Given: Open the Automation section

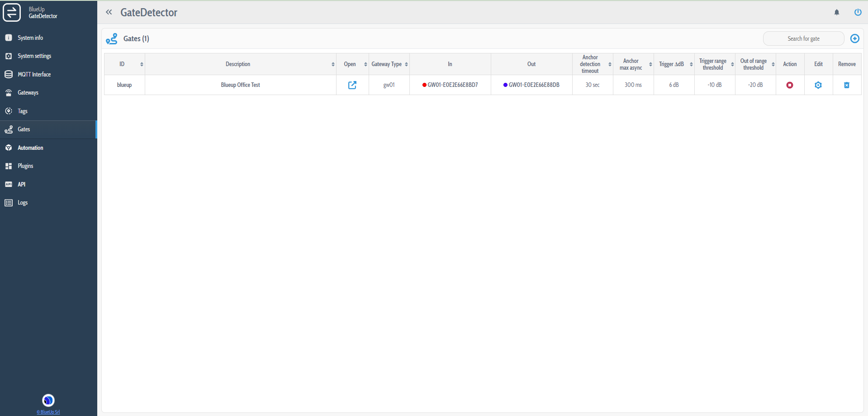Looking at the screenshot, I should 30,148.
